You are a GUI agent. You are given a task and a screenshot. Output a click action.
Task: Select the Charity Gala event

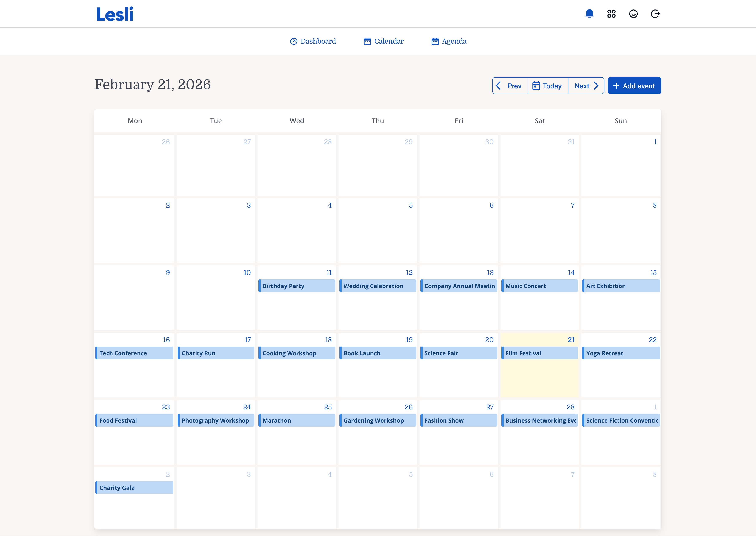pos(134,488)
